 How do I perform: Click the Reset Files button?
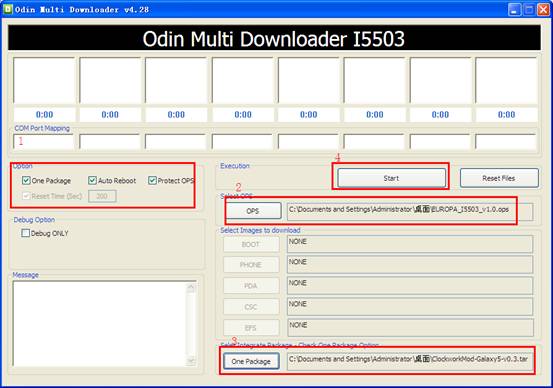[x=499, y=178]
